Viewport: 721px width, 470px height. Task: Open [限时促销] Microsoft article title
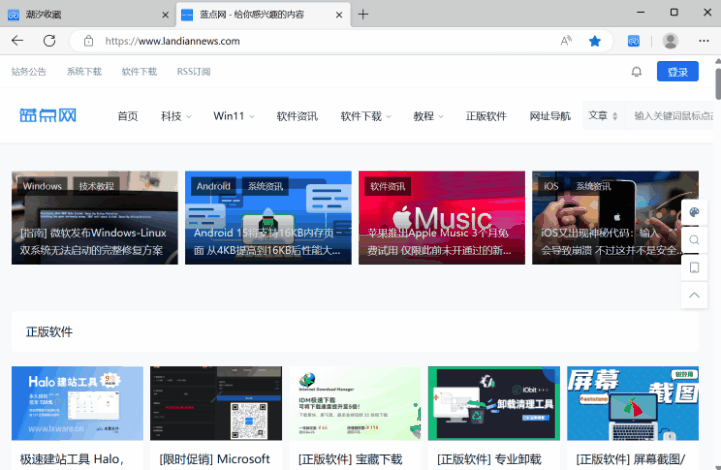[x=215, y=459]
